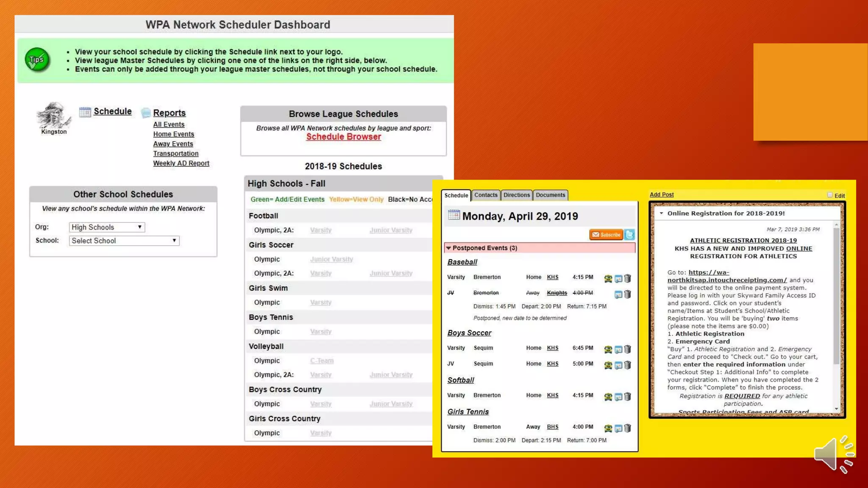Click calendar icon next to Schedule link
The height and width of the screenshot is (488, 868).
[85, 112]
